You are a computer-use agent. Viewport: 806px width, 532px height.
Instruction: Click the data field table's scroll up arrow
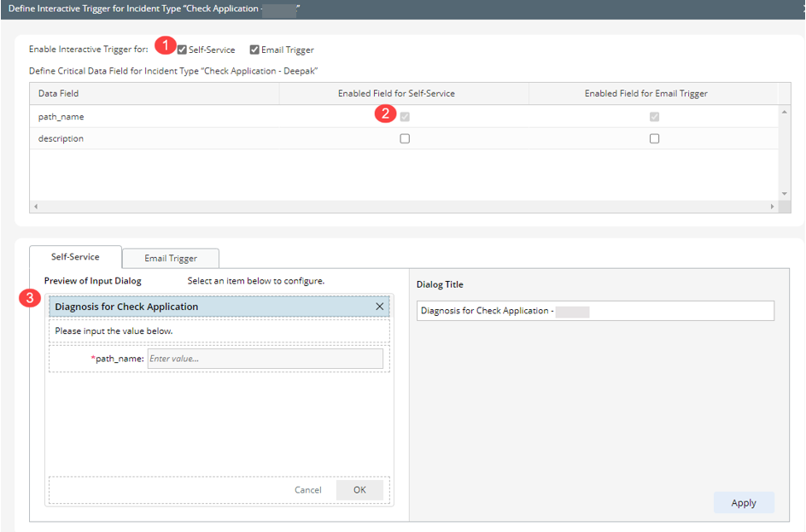[785, 112]
